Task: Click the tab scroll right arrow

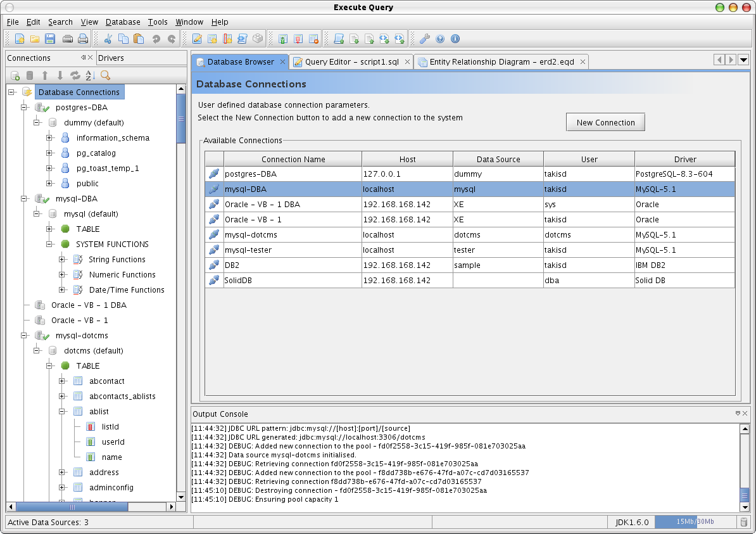Action: pos(731,60)
